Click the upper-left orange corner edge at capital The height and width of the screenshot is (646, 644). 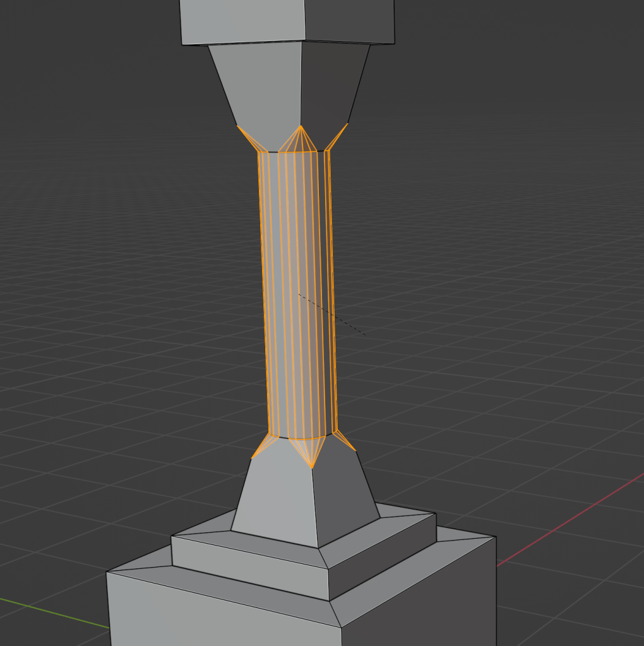coord(247,138)
